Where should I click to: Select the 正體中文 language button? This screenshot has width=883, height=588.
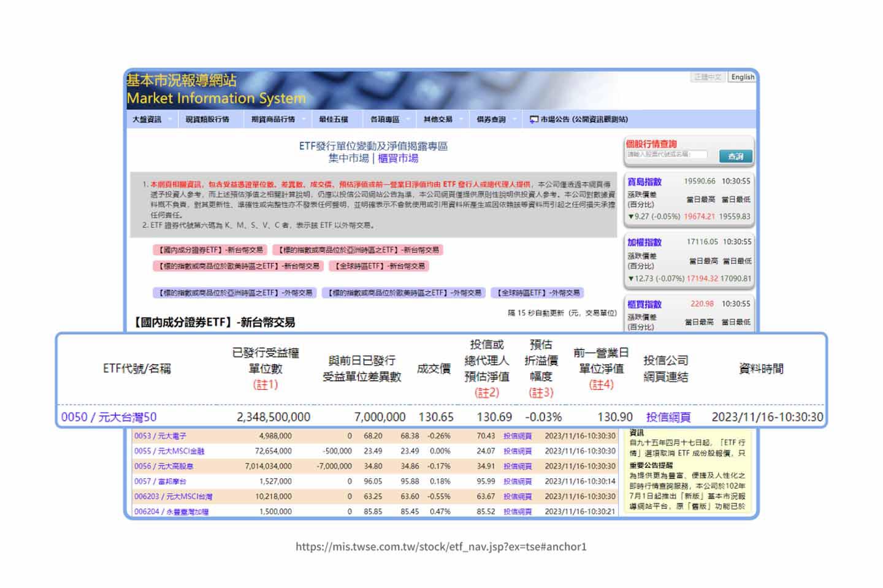pyautogui.click(x=708, y=77)
